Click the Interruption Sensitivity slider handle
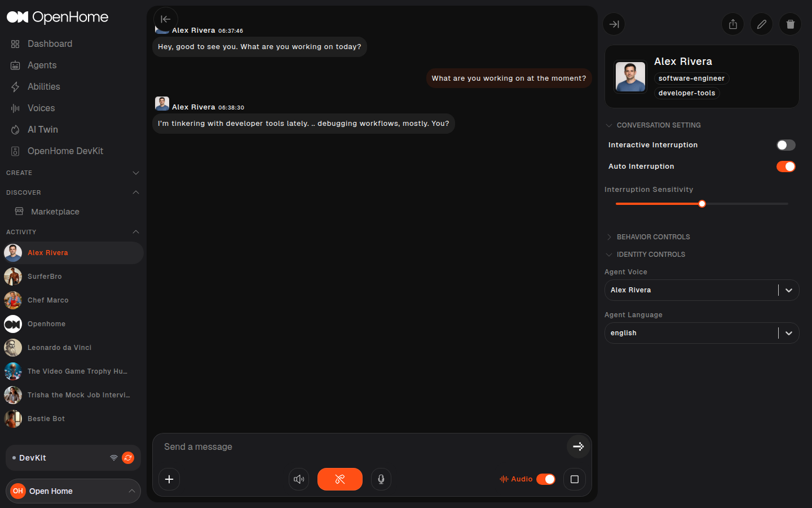Viewport: 812px width, 508px height. (x=702, y=204)
